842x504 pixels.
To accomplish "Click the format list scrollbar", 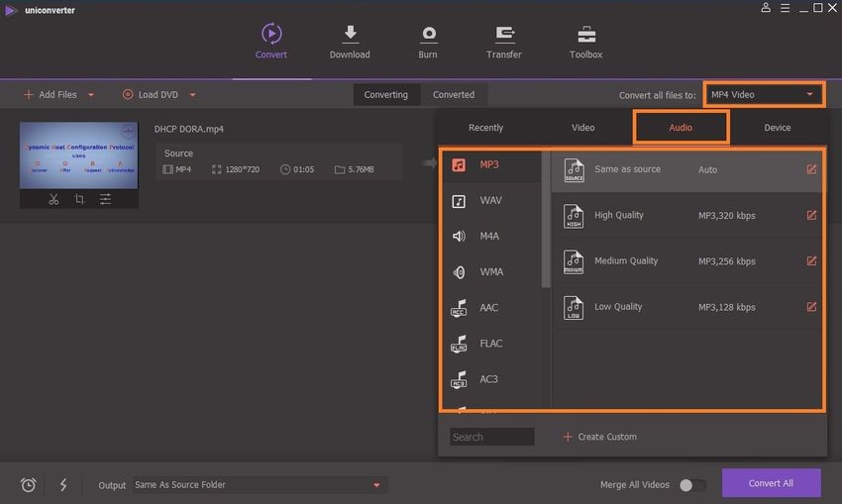I will tap(546, 220).
